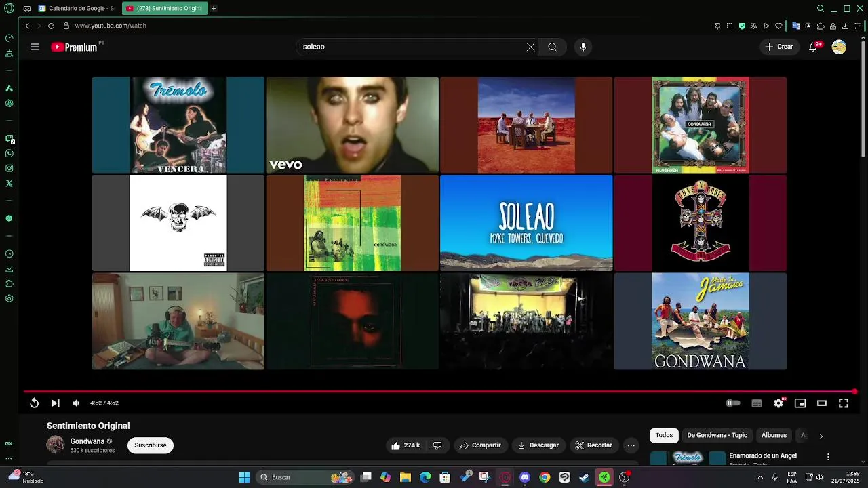Replay the video with the replay button
This screenshot has width=868, height=488.
pos(34,403)
